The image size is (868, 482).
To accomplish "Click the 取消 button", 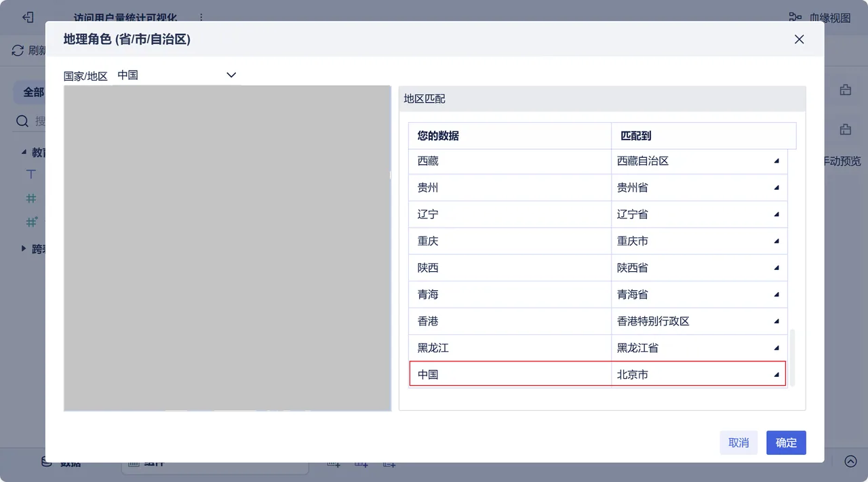I will pyautogui.click(x=738, y=443).
